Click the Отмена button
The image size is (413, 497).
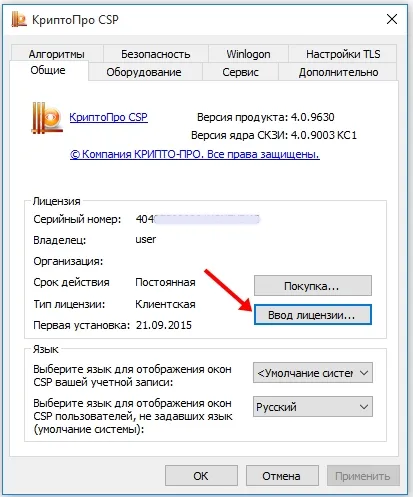[282, 476]
